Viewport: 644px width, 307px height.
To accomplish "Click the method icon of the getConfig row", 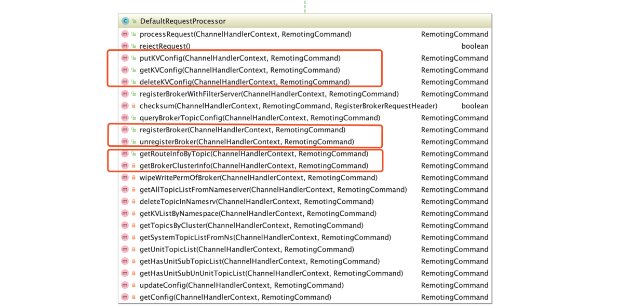I will [125, 297].
